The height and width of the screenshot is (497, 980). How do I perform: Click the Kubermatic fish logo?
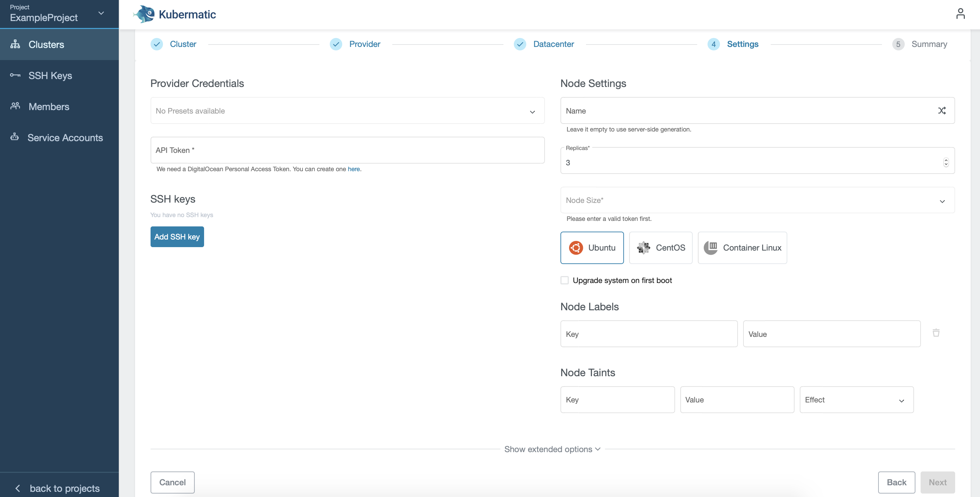(144, 14)
